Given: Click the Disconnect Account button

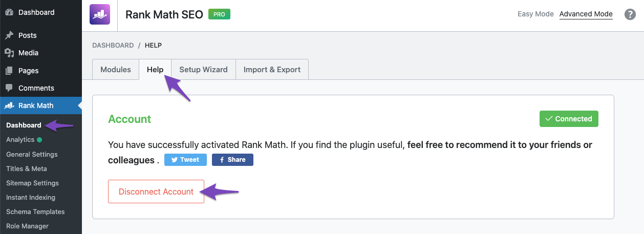Looking at the screenshot, I should point(156,192).
